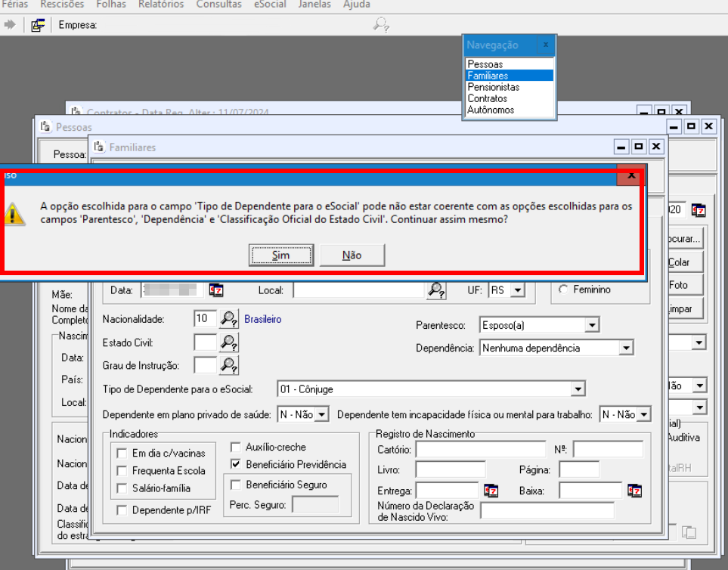This screenshot has width=728, height=570.
Task: Open the Estado Civil lookup magnifier
Action: click(229, 342)
